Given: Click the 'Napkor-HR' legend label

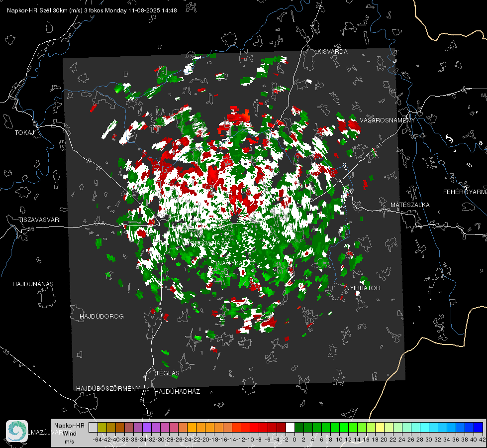Looking at the screenshot, I should tap(69, 425).
